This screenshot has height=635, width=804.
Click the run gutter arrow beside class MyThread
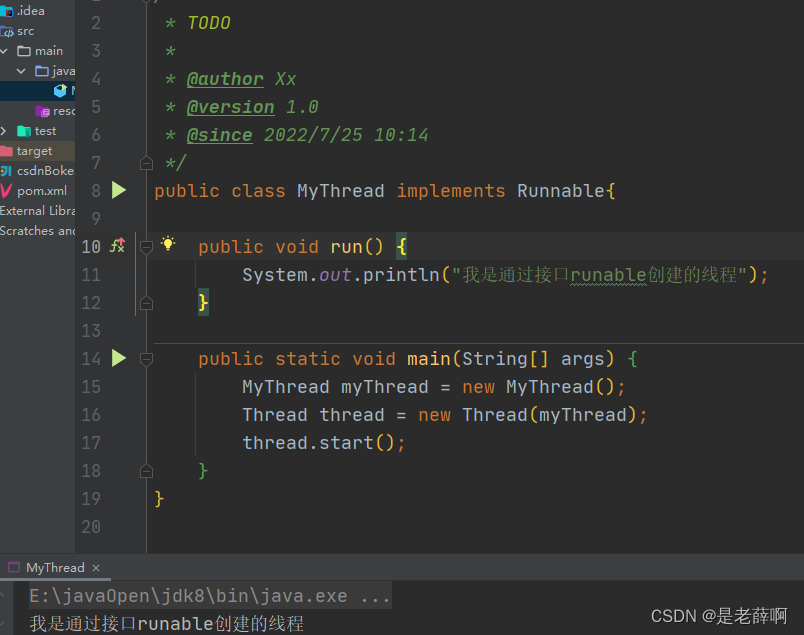[118, 190]
